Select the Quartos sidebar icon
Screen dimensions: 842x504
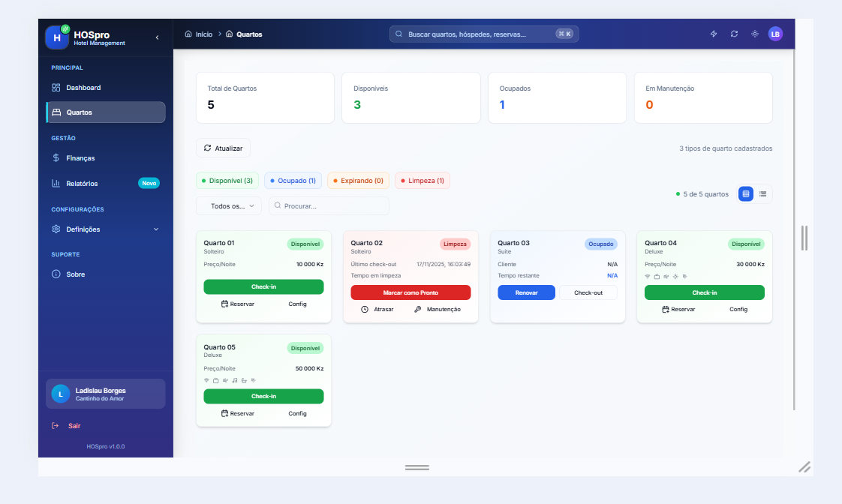(x=55, y=112)
